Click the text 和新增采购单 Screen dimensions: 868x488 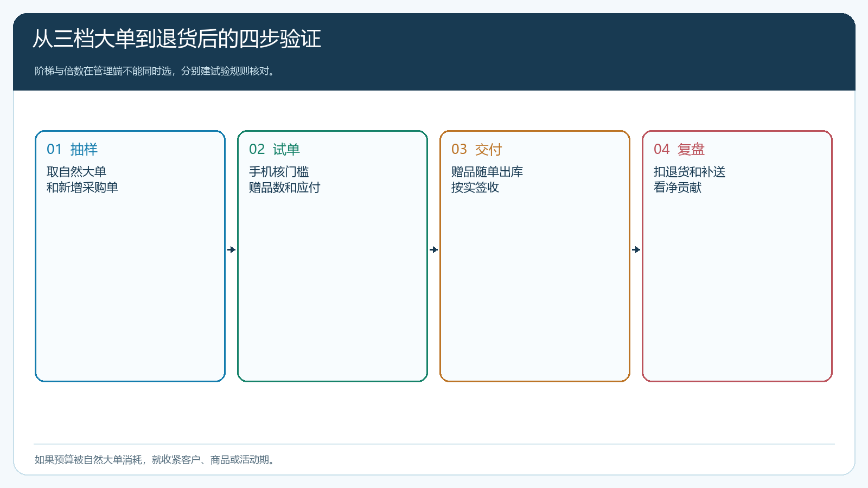[x=82, y=188]
